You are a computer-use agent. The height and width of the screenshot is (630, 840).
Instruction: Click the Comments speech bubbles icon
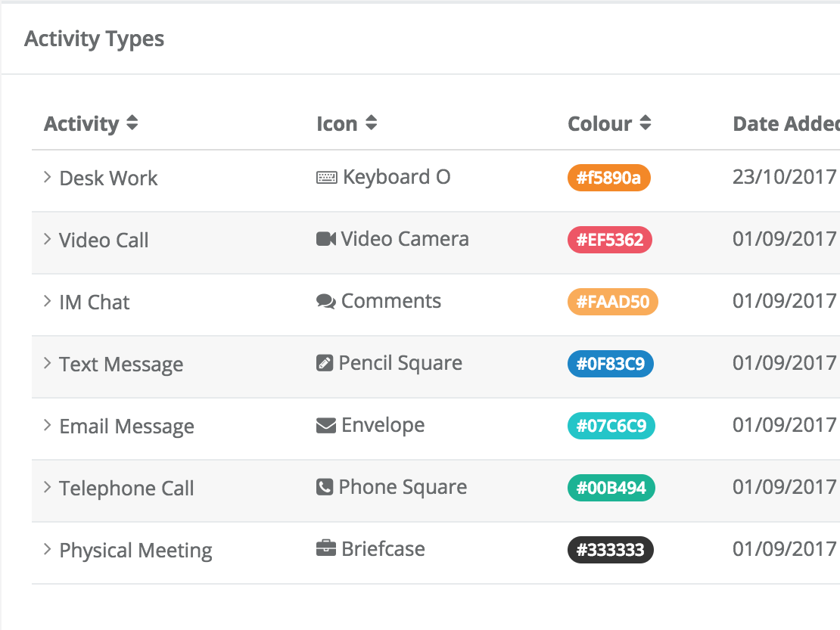tap(325, 301)
